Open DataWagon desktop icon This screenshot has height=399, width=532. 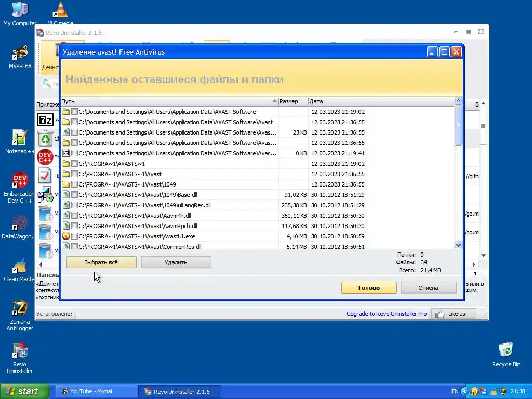coord(18,227)
